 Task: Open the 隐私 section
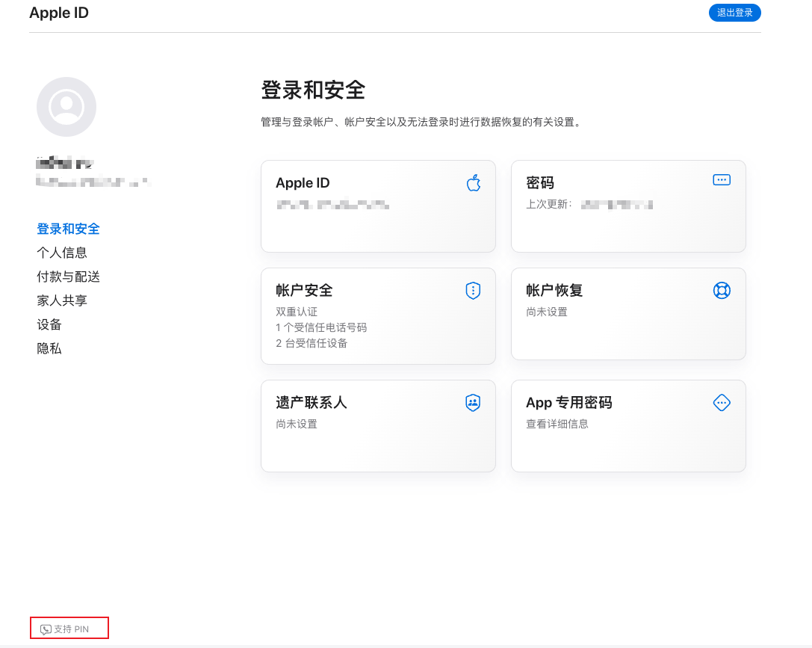click(49, 348)
